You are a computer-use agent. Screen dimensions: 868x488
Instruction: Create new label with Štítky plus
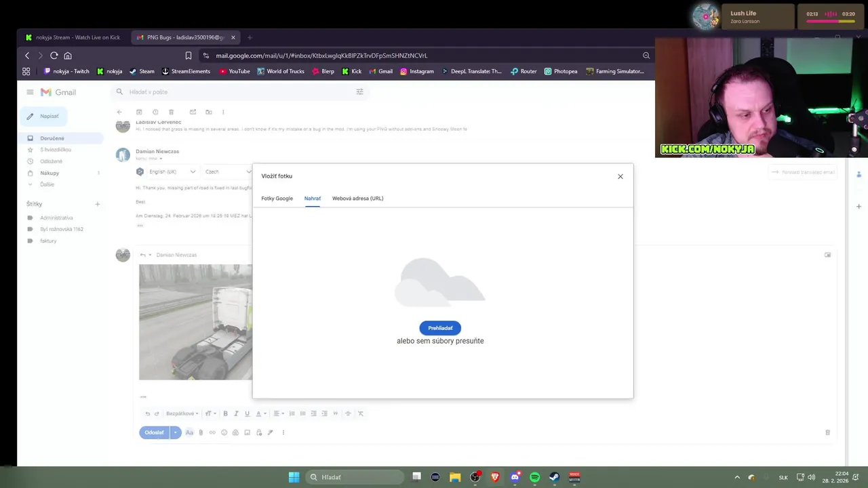click(97, 204)
